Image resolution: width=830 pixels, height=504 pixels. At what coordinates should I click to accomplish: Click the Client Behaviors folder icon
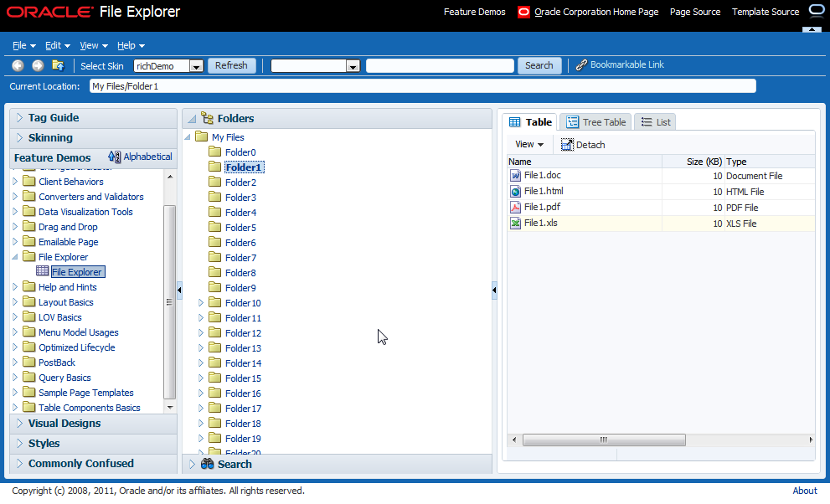tap(29, 181)
